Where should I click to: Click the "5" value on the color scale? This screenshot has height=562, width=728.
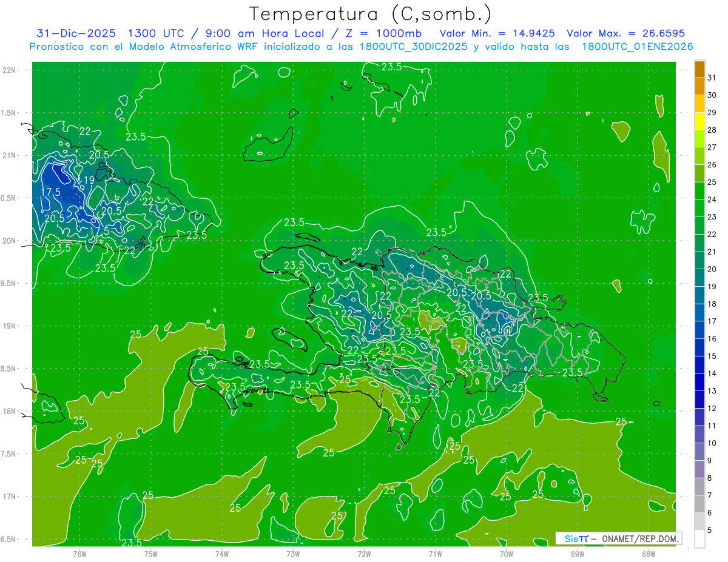coord(710,530)
